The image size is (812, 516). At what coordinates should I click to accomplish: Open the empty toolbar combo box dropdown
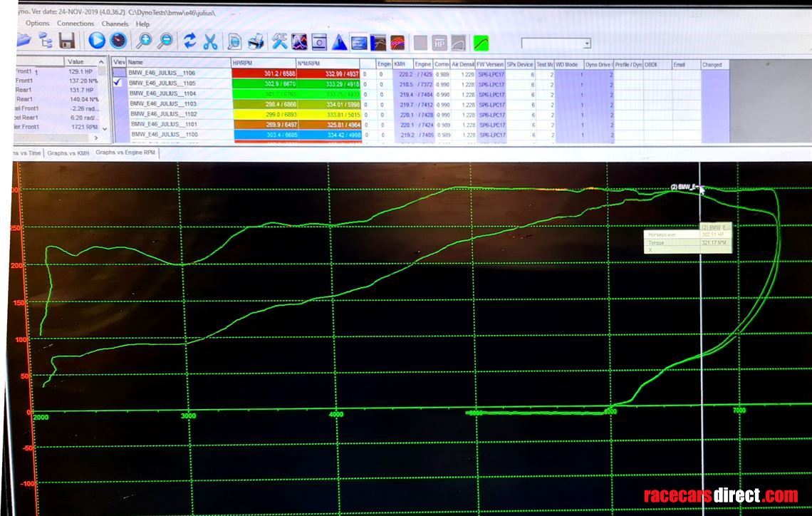coord(587,43)
